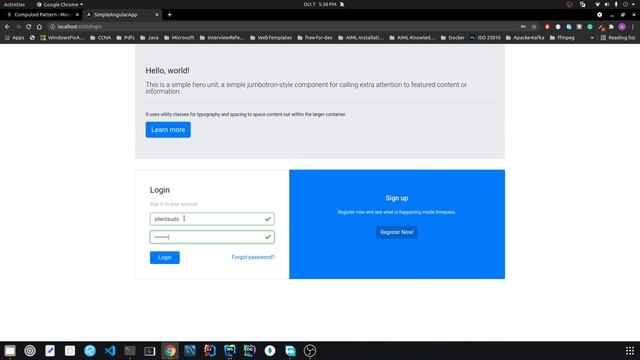Go to the browser home page
640x360 pixels.
click(x=39, y=27)
